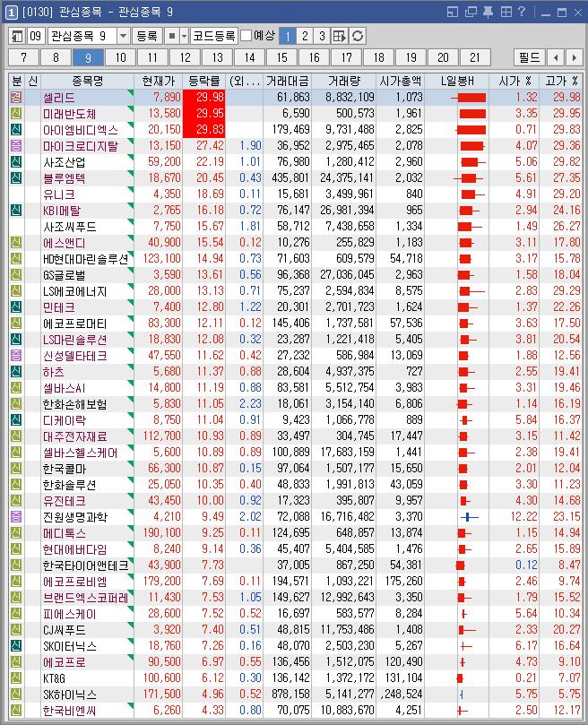Sort by 등락률 column header

tap(204, 81)
